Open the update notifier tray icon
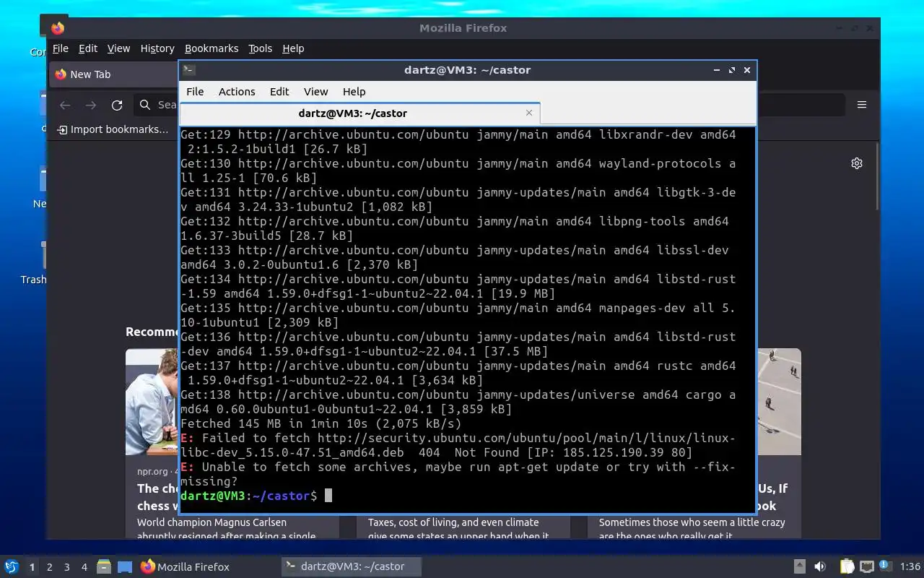This screenshot has width=924, height=578. [x=886, y=566]
